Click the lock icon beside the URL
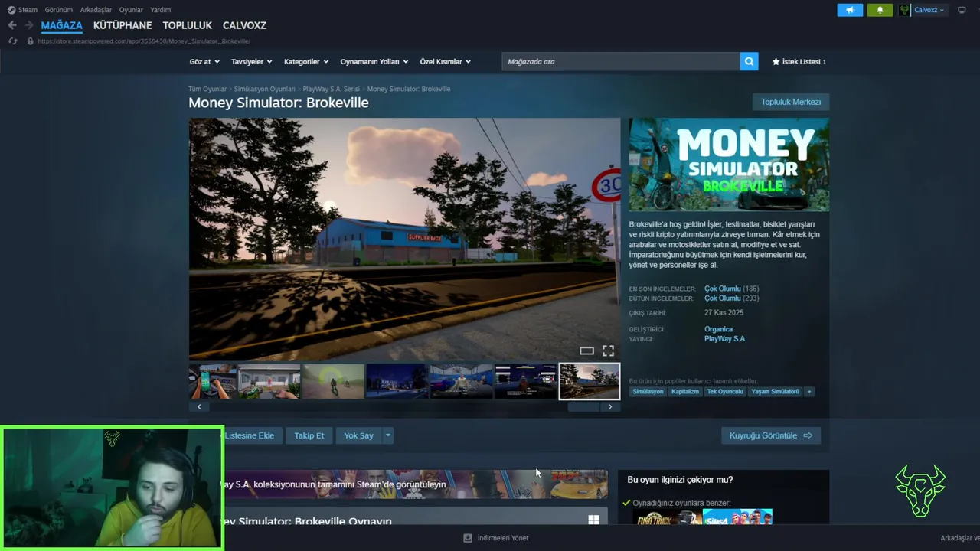This screenshot has width=980, height=551. pos(31,41)
